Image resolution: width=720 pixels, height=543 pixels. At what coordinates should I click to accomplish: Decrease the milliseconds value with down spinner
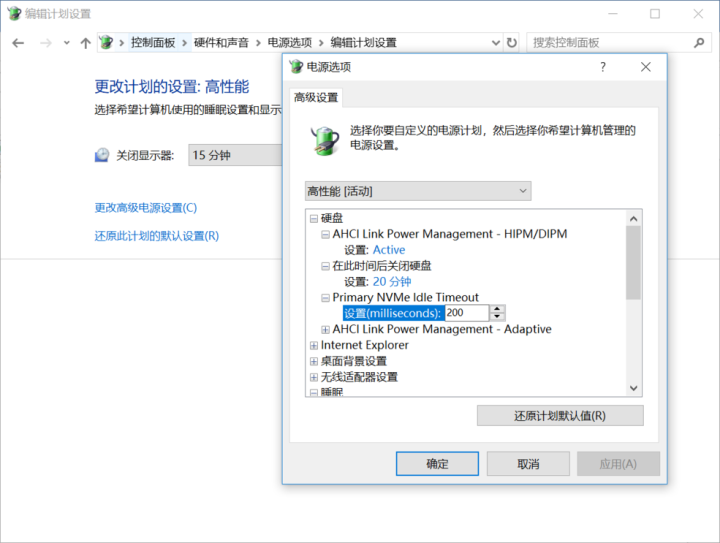[497, 317]
